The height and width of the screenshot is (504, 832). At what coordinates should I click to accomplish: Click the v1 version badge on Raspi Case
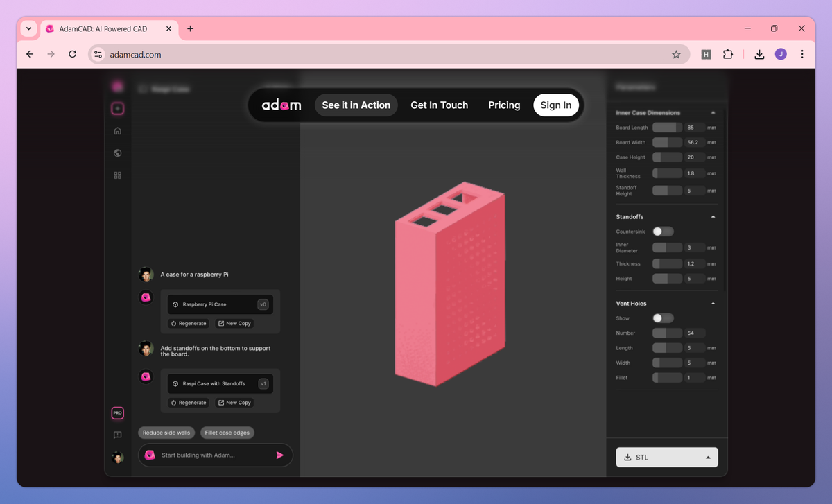263,383
